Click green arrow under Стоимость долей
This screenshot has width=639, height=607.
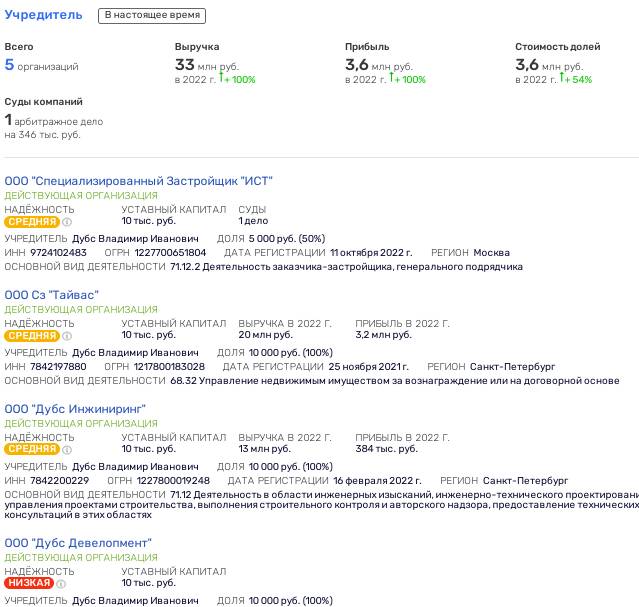pos(562,77)
